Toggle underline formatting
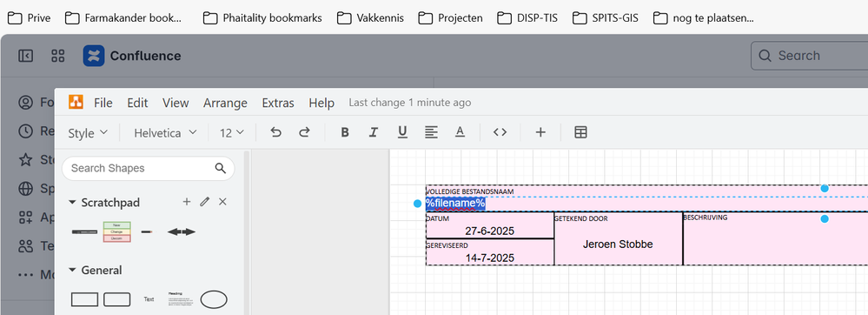 [x=402, y=132]
